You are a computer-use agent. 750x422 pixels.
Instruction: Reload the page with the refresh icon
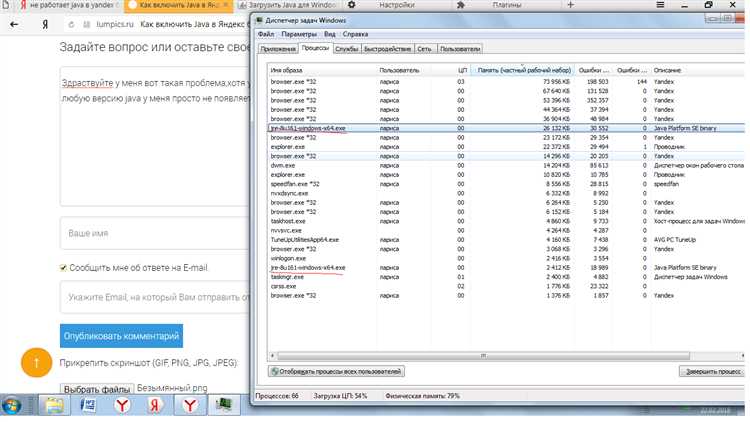pyautogui.click(x=71, y=24)
